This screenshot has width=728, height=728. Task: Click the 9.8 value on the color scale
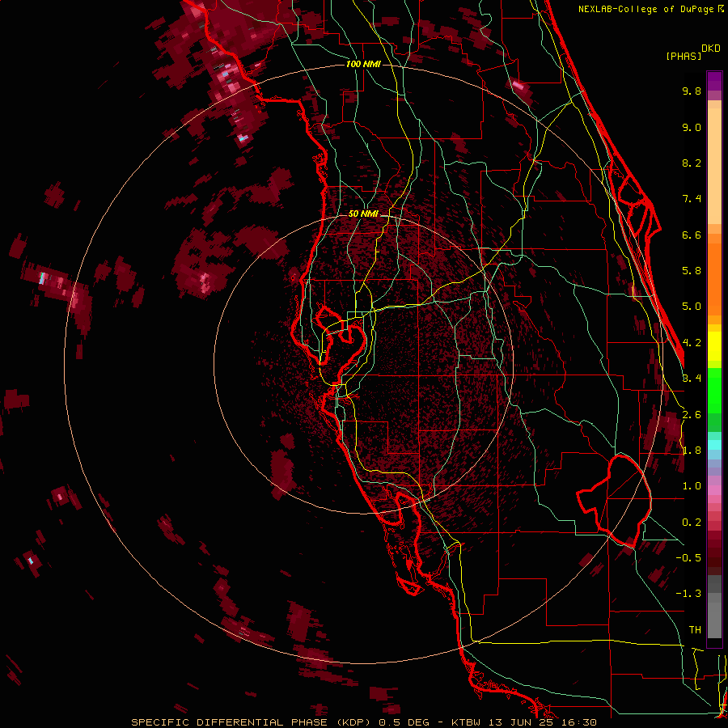tap(692, 91)
